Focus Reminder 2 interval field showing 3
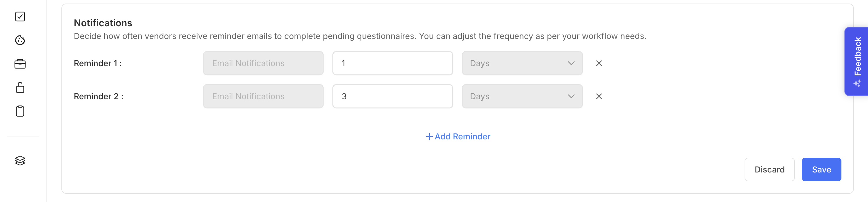868x202 pixels. coord(392,97)
